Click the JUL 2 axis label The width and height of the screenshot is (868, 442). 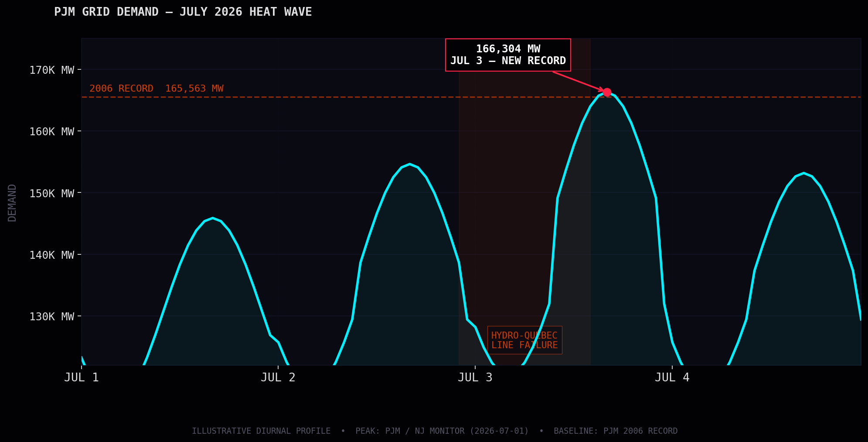[x=278, y=377]
